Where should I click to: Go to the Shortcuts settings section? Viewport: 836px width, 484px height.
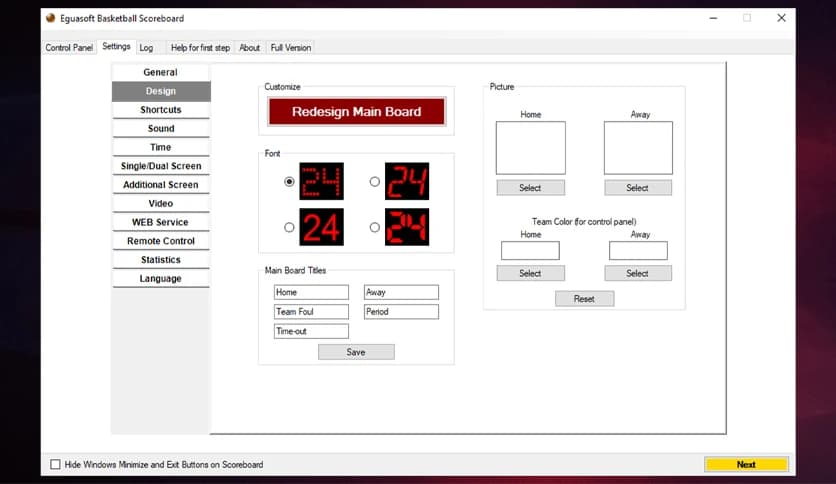point(161,110)
